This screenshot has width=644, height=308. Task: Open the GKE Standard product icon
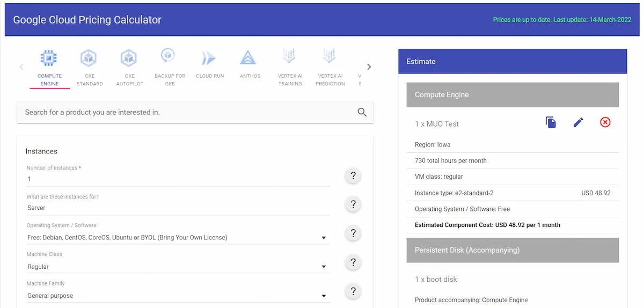tap(89, 57)
